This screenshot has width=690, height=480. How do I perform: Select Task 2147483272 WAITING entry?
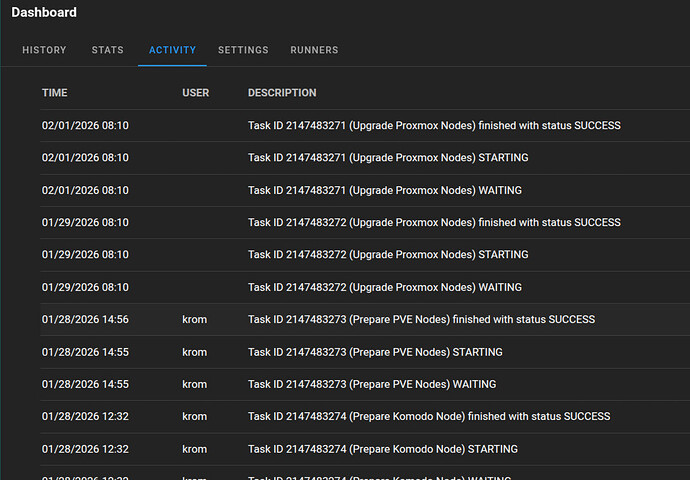click(x=385, y=287)
